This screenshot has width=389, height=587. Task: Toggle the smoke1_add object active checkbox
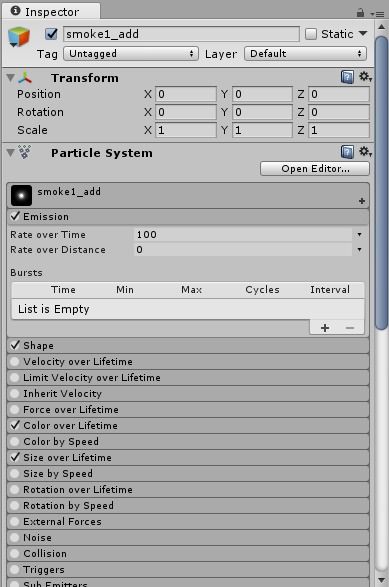tap(51, 34)
